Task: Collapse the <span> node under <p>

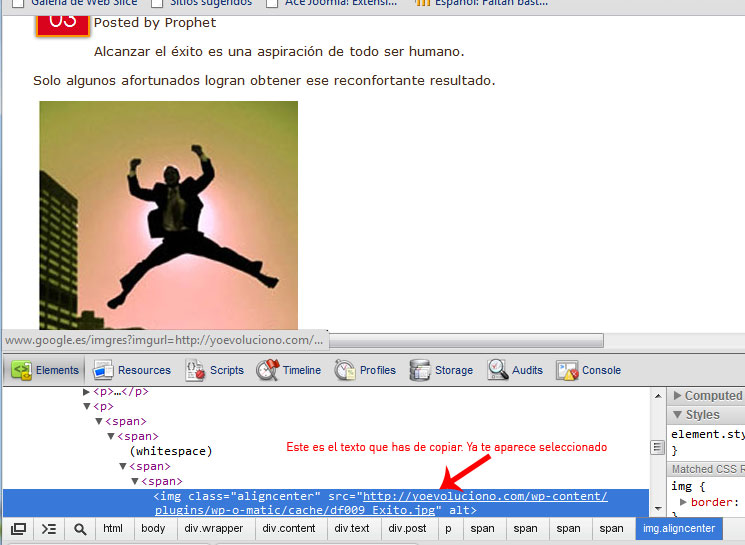Action: pyautogui.click(x=99, y=421)
